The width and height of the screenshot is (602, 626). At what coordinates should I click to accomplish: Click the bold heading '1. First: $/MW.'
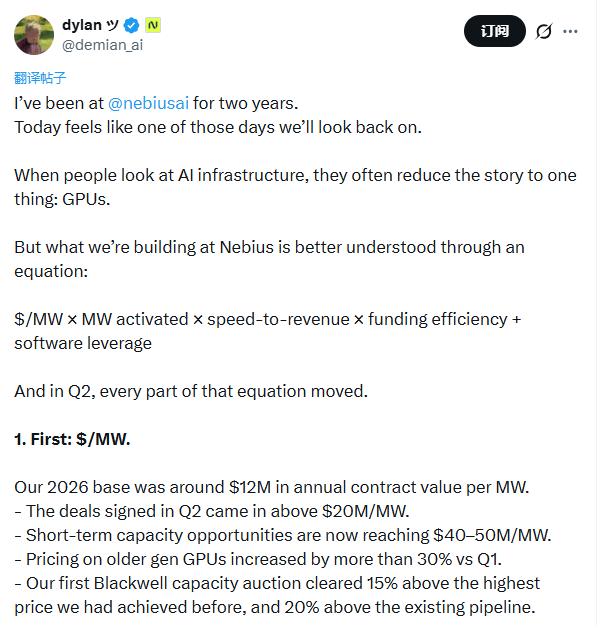(72, 439)
